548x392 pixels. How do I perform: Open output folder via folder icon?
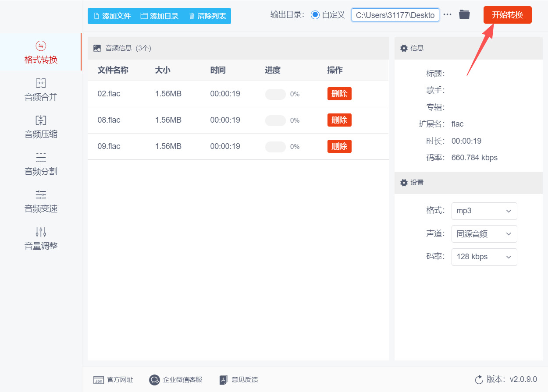464,14
